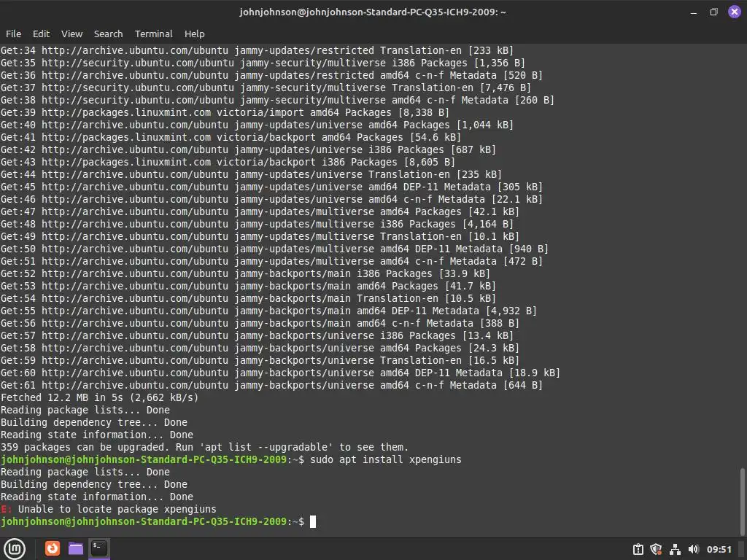Click the Get:39 victoria/import amd64 Packages line
This screenshot has height=560, width=747.
[225, 112]
